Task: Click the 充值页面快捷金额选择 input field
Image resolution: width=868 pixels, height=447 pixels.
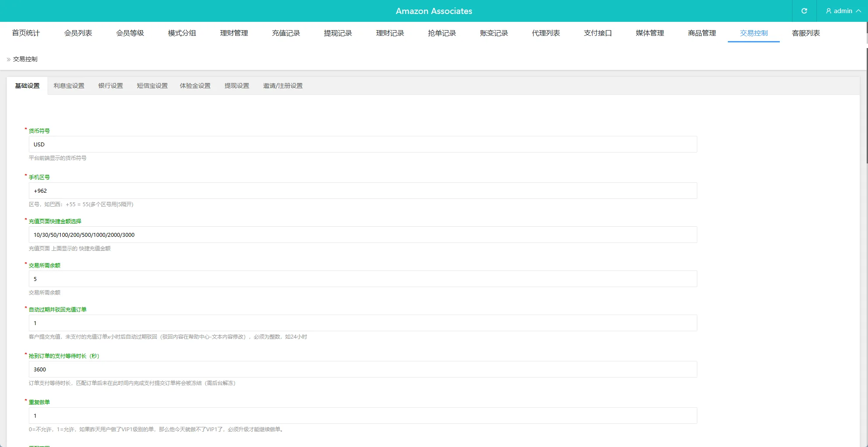Action: [362, 235]
